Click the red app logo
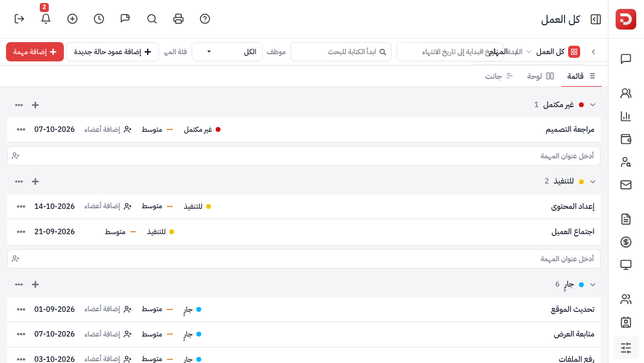The width and height of the screenshot is (644, 363). coord(626,19)
